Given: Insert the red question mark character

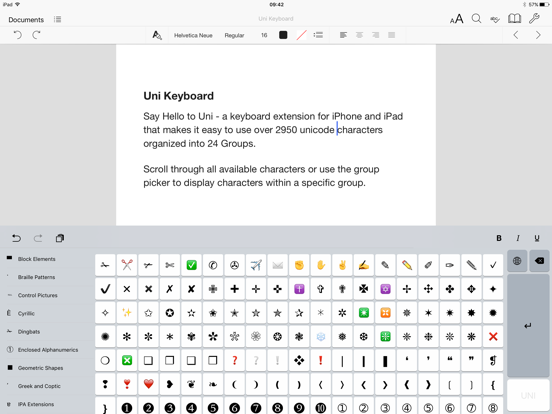Looking at the screenshot, I should (x=234, y=360).
